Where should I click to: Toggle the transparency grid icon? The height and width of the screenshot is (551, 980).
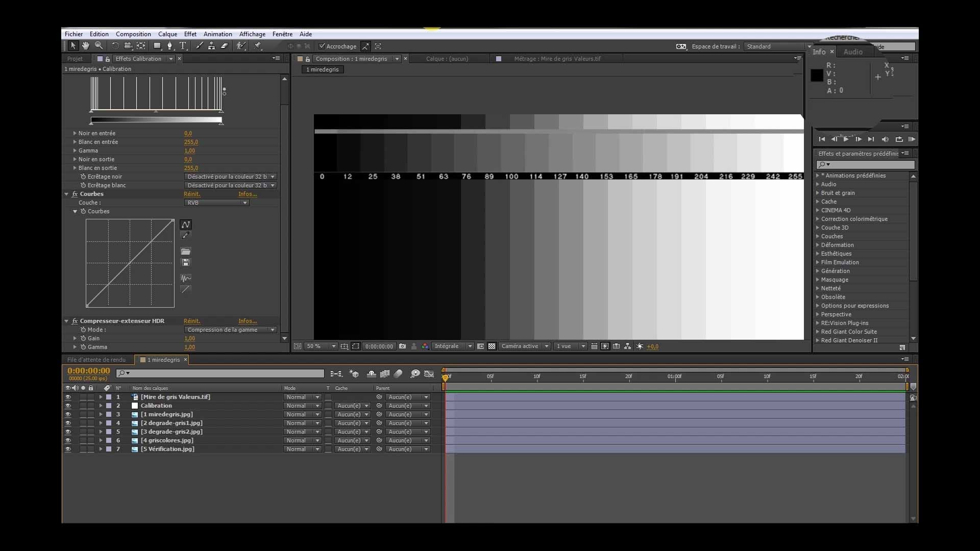[492, 346]
